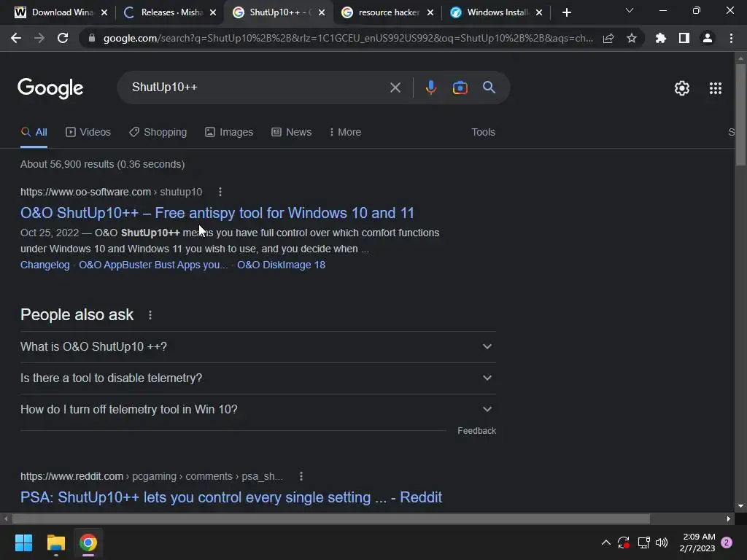Open the Chrome profile avatar icon
The height and width of the screenshot is (560, 747).
(708, 38)
